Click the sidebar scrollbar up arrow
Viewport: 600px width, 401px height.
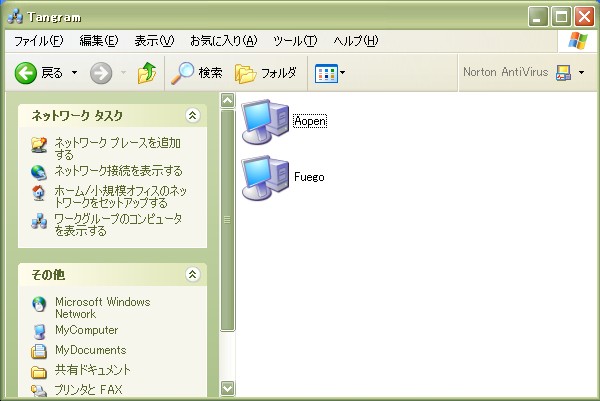(227, 101)
